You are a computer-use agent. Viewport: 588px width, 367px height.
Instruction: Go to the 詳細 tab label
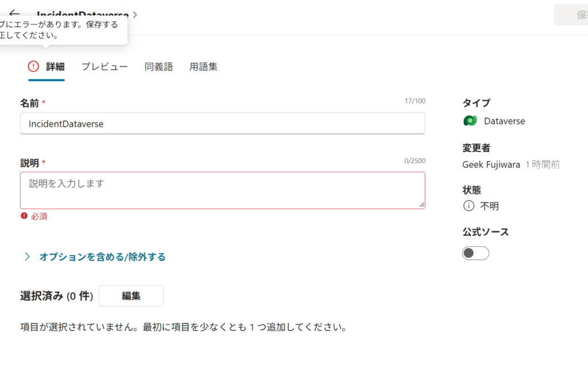[x=55, y=67]
